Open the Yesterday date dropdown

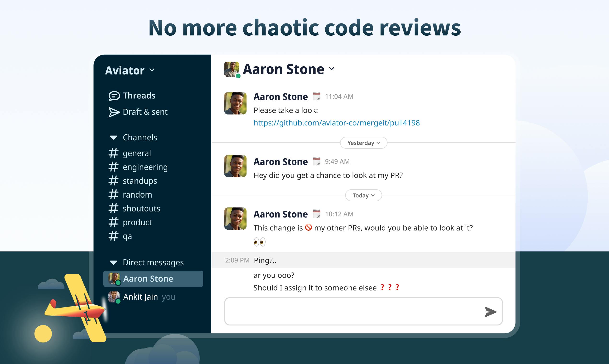pyautogui.click(x=364, y=143)
